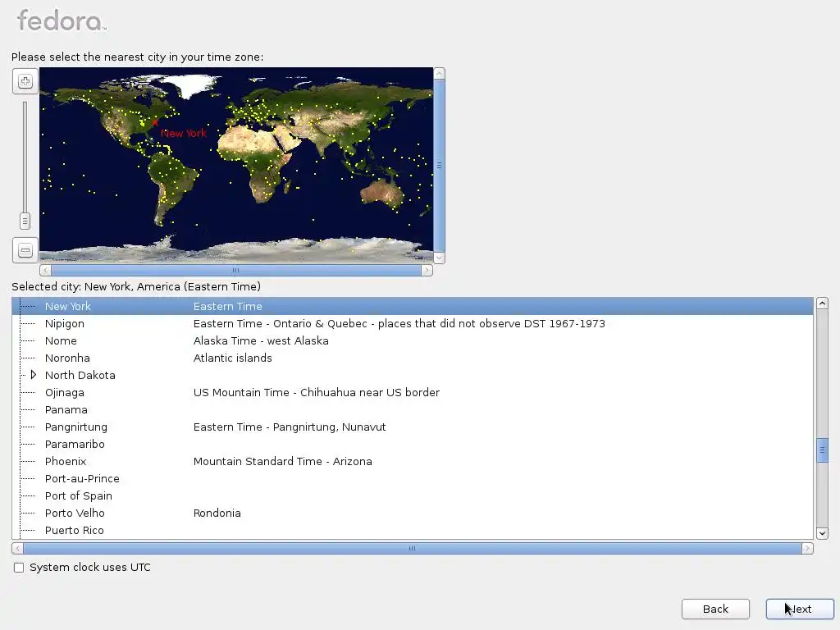Click the map scroll up arrow
840x630 pixels.
[x=440, y=73]
